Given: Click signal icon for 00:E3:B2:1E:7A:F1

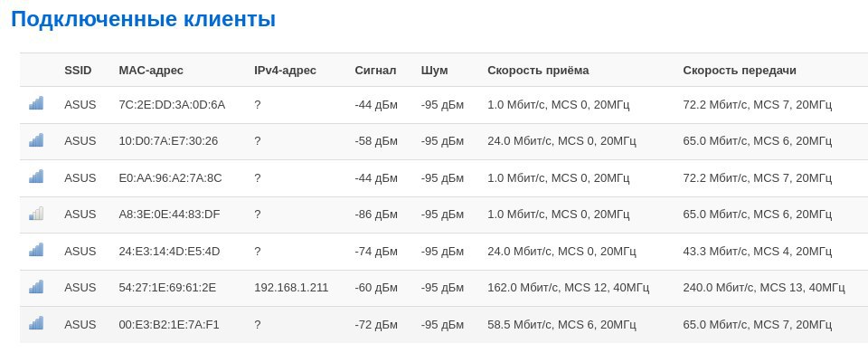Looking at the screenshot, I should pos(36,323).
